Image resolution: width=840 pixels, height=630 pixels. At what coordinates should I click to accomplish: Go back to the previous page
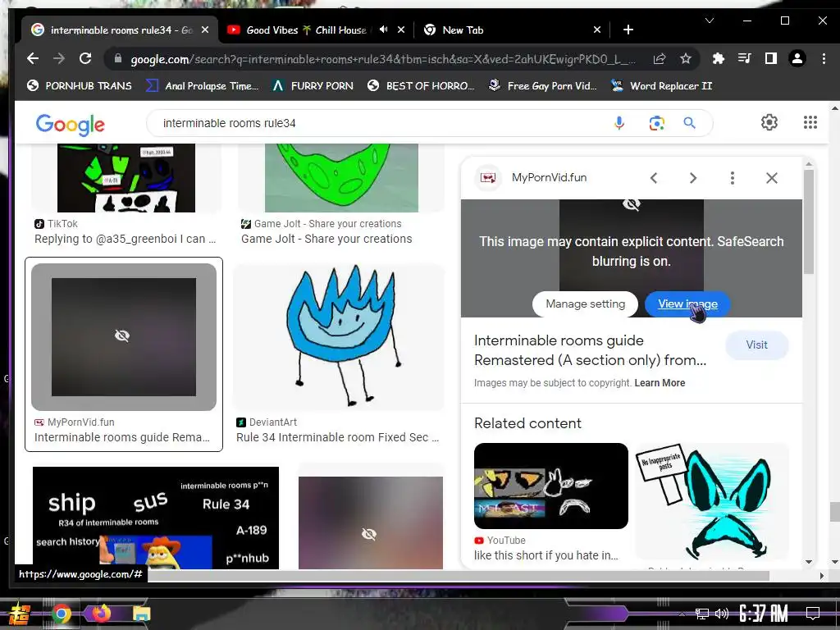(33, 58)
